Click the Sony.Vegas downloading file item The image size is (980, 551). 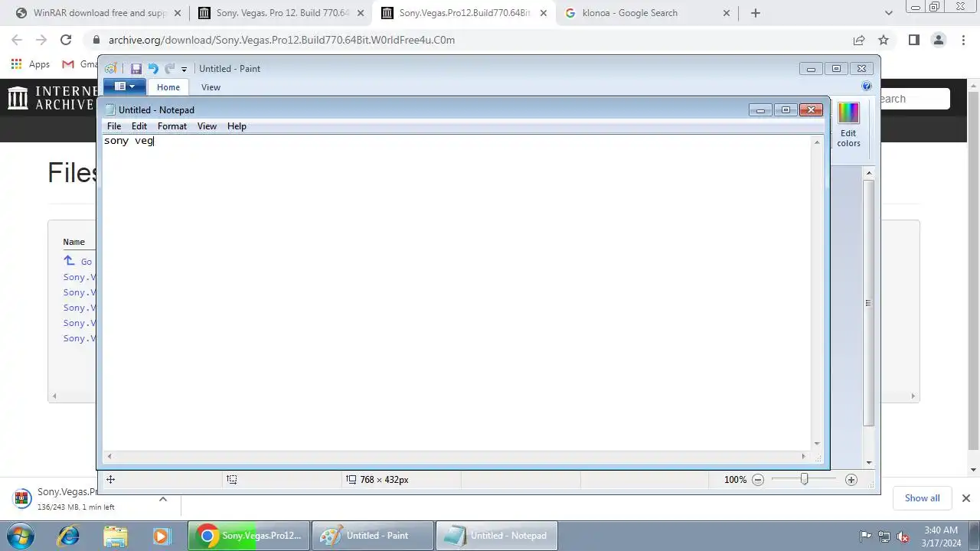(77, 499)
